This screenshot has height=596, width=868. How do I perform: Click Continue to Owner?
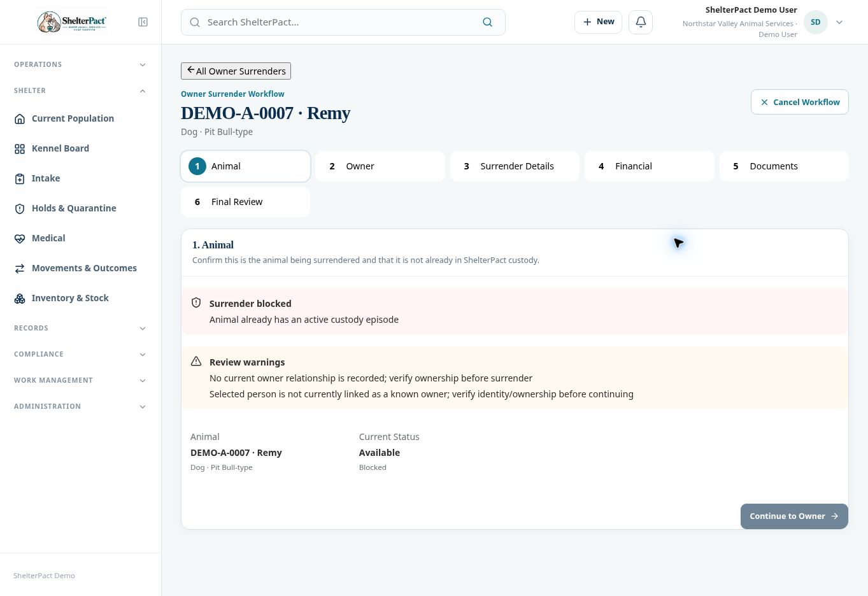click(794, 516)
